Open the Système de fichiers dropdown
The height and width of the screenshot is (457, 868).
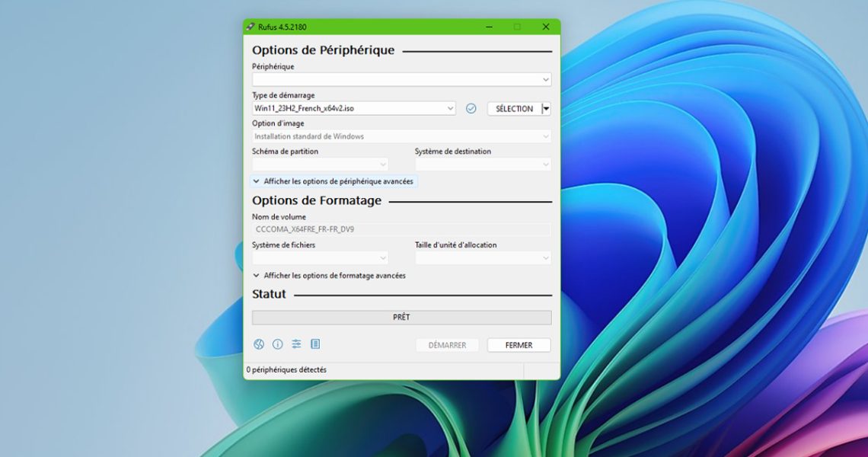(320, 258)
